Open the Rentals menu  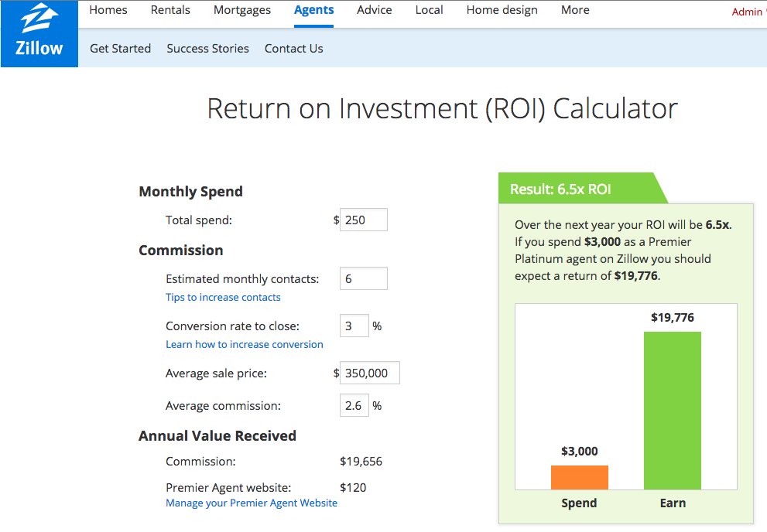pos(170,10)
